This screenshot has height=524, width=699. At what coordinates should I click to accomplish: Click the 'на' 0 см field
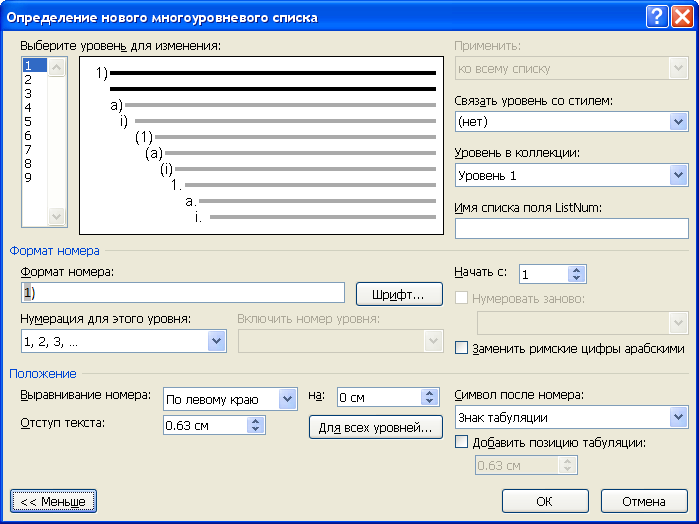tap(379, 397)
